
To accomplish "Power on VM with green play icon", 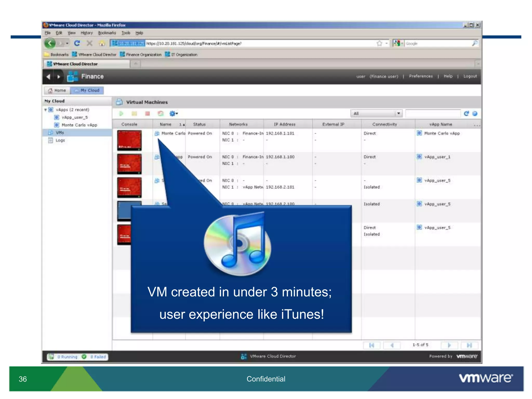I will 121,114.
